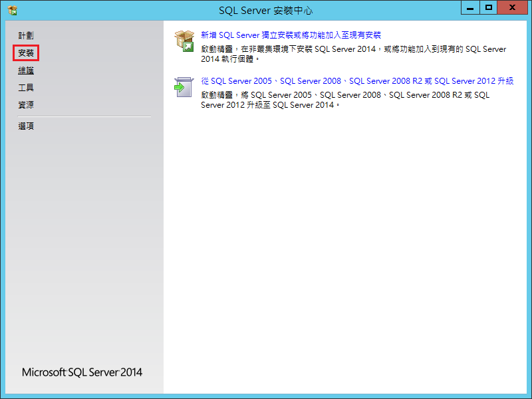
Task: Open the 維護 maintenance section
Action: click(25, 70)
